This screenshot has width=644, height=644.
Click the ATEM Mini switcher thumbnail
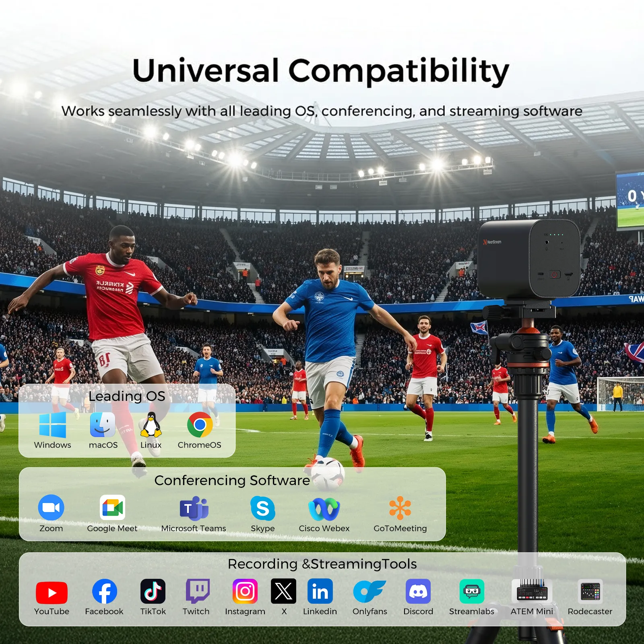[x=532, y=591]
